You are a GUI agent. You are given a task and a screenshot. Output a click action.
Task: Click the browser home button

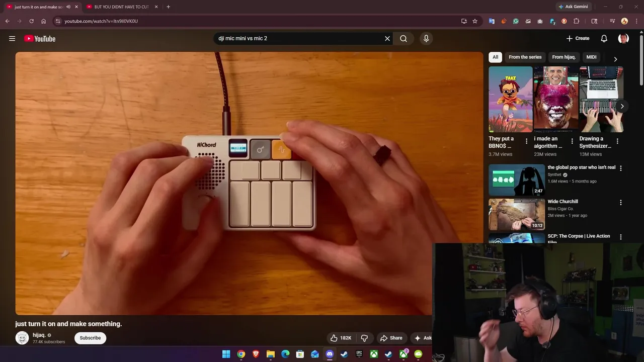[44, 21]
